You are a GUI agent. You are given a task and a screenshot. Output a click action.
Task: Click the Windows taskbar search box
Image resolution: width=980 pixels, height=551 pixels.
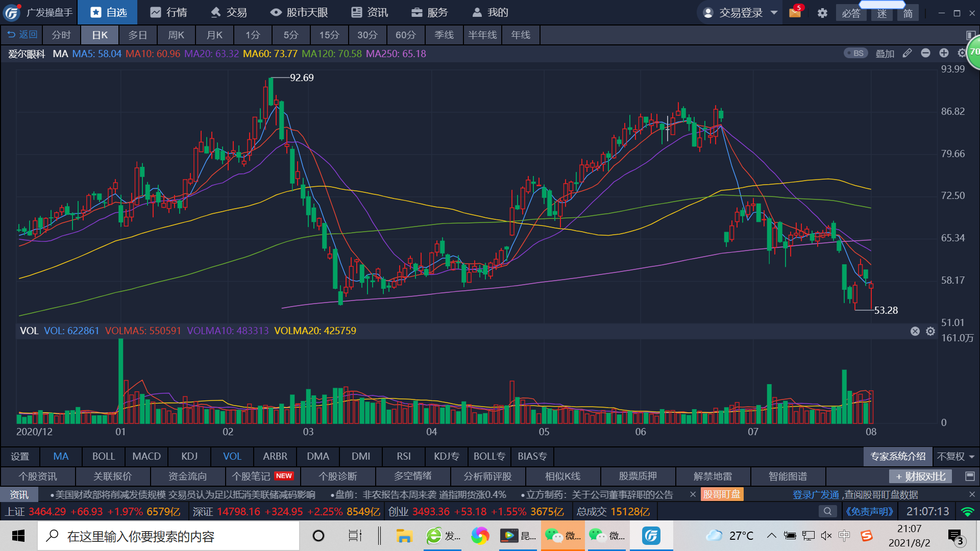[168, 536]
